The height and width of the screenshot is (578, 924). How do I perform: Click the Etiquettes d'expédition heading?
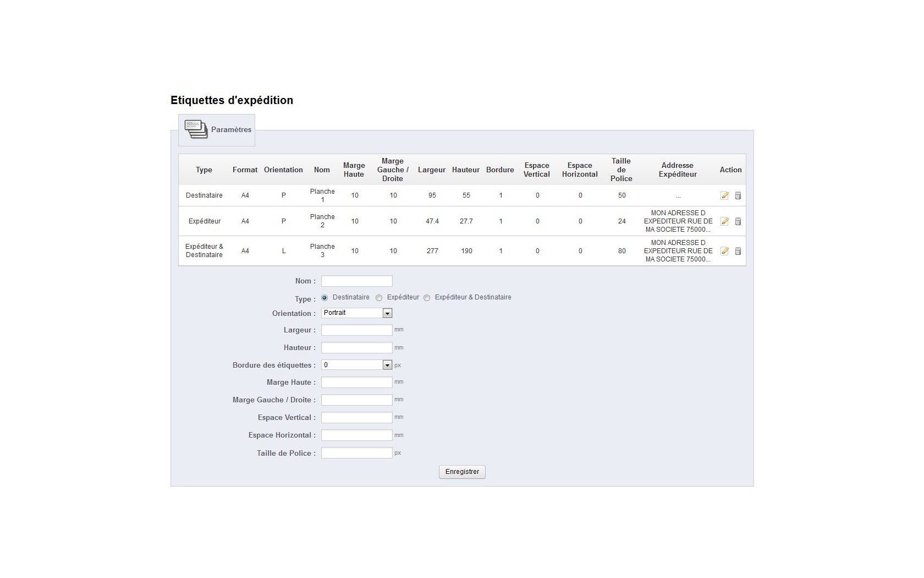click(232, 100)
